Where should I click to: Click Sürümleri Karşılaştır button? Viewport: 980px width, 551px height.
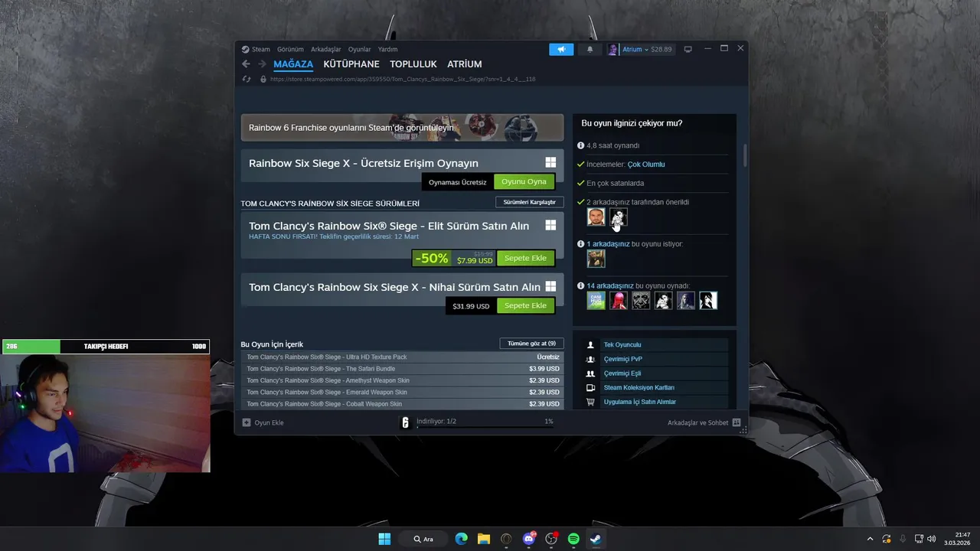(x=530, y=202)
